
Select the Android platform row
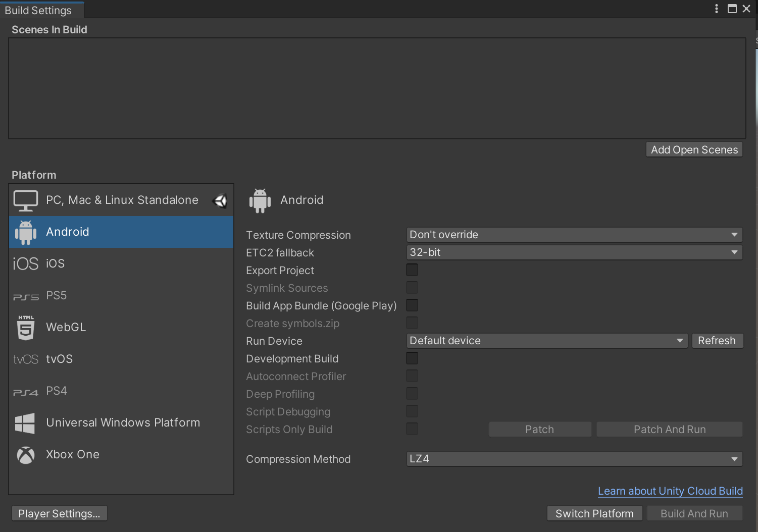point(121,232)
